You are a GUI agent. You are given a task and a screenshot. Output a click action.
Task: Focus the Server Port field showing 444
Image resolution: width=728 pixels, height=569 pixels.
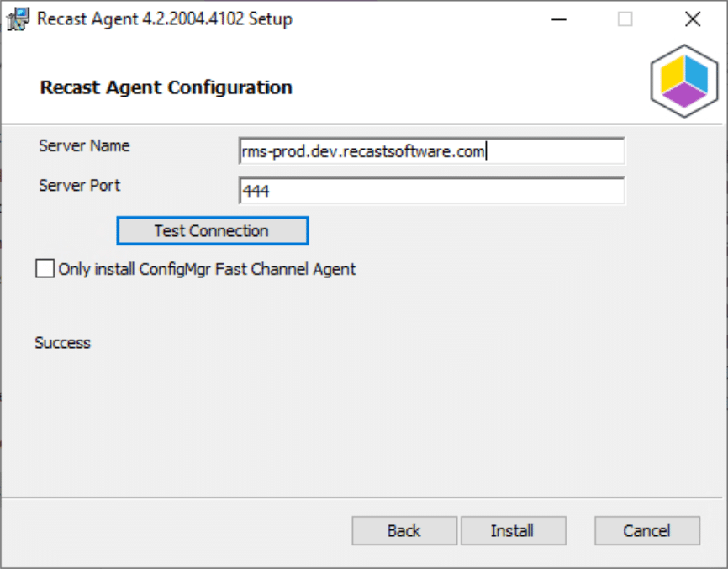click(x=431, y=191)
